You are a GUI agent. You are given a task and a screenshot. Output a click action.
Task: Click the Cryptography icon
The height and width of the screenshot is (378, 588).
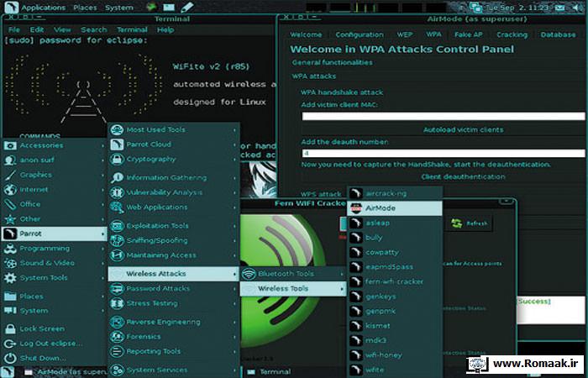tap(117, 160)
